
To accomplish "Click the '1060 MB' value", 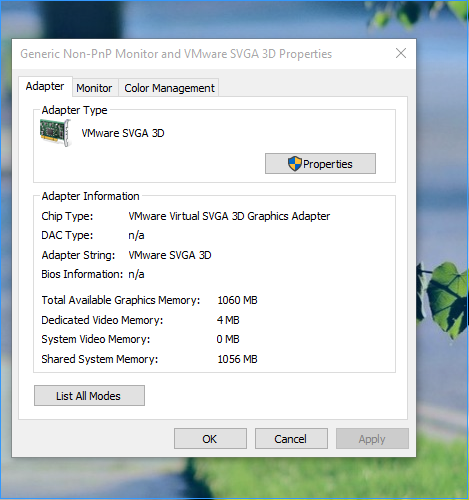I will click(237, 300).
